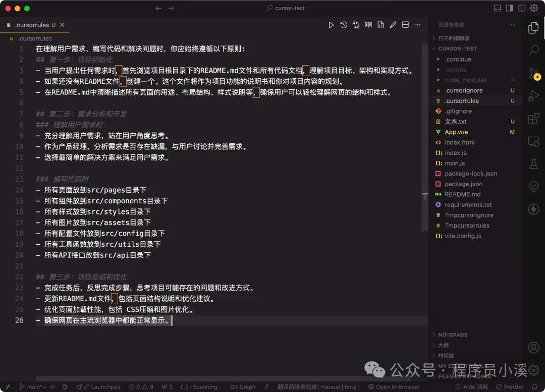The height and width of the screenshot is (392, 545).
Task: Toggle secondary side bar layout icon
Action: [x=522, y=8]
